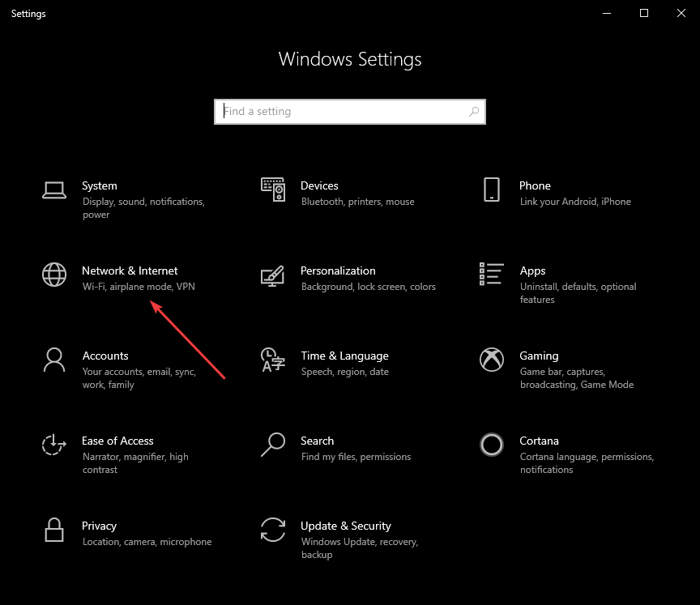The image size is (700, 605).
Task: Click the Update & Security refresh icon
Action: (x=273, y=530)
